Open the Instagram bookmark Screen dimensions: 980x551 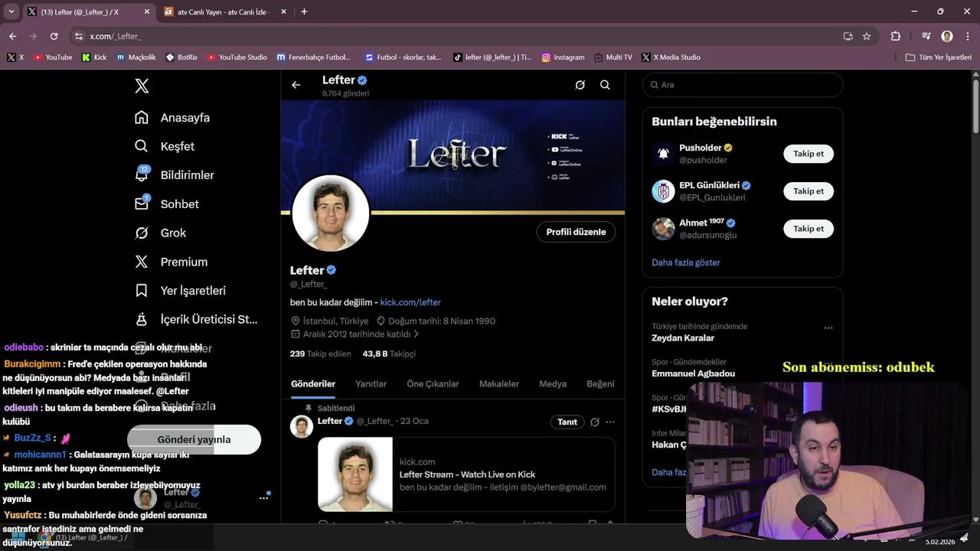[563, 57]
